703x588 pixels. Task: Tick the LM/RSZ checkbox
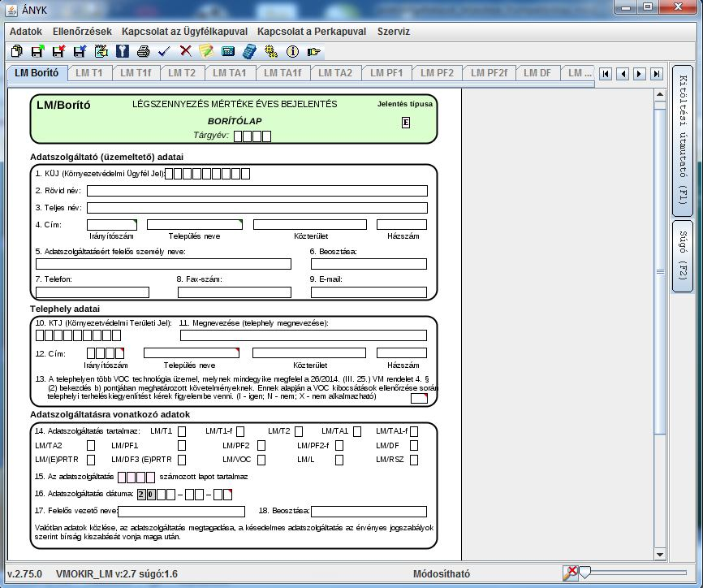point(414,460)
